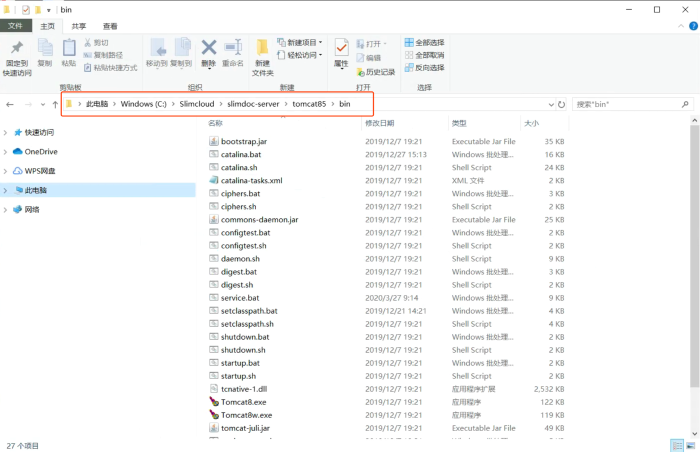Expand the Network tree node
Viewport: 700px width, 452px height.
click(5, 209)
